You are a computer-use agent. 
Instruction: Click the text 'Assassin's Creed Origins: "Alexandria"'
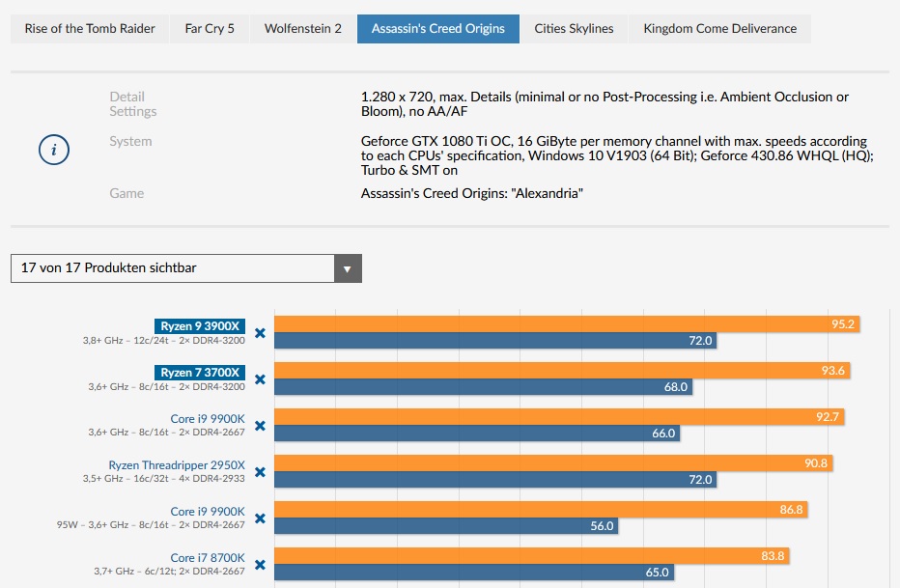472,193
